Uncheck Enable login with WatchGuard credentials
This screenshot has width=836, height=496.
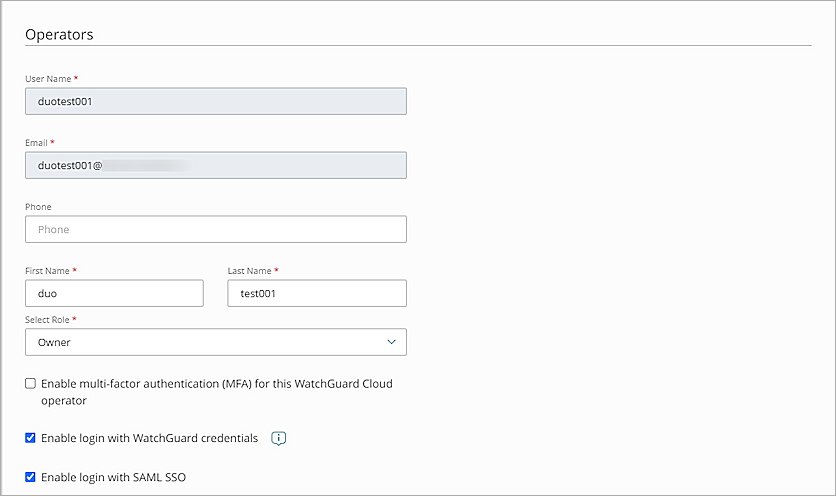point(30,438)
